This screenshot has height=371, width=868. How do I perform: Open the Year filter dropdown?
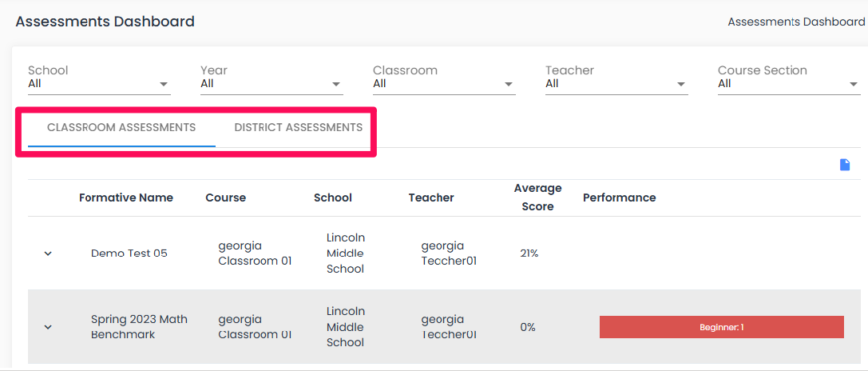click(271, 83)
